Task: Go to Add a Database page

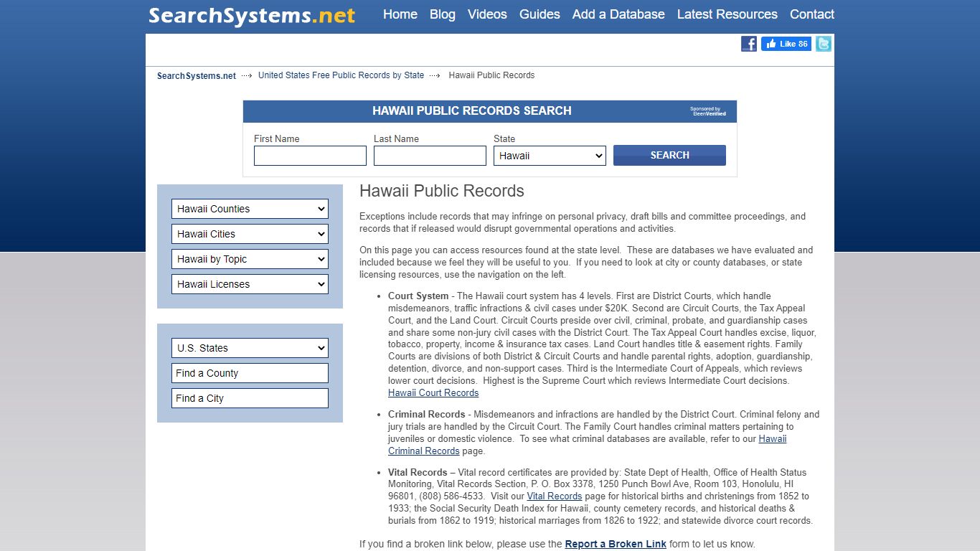Action: (x=618, y=14)
